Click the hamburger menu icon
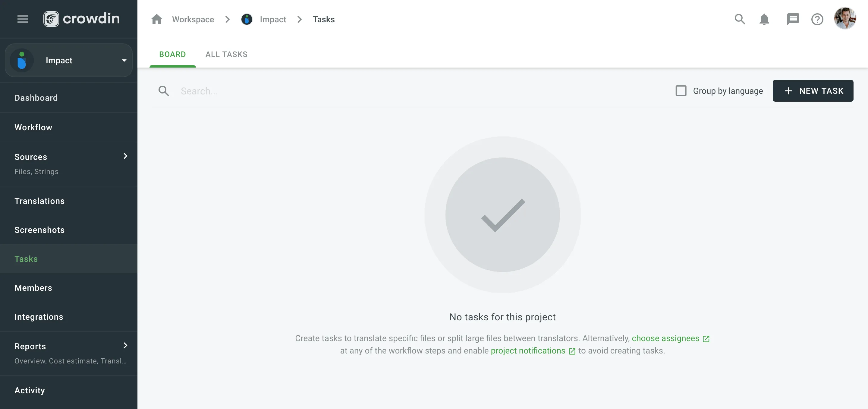The image size is (868, 409). tap(23, 19)
